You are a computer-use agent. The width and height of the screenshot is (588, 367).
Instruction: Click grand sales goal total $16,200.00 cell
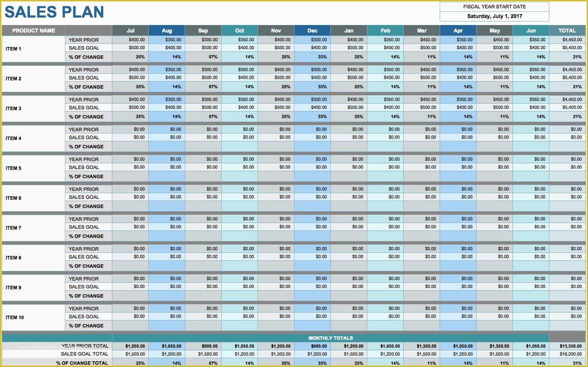click(567, 354)
